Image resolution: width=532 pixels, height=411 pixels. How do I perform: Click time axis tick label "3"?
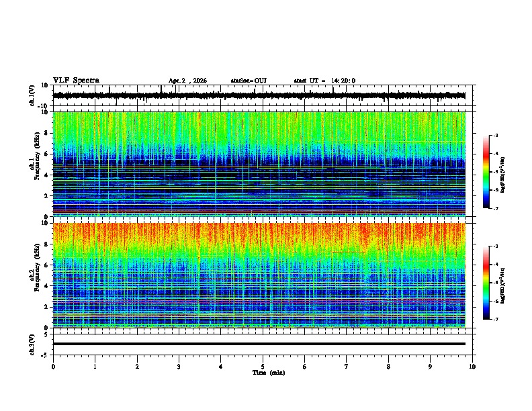(179, 367)
